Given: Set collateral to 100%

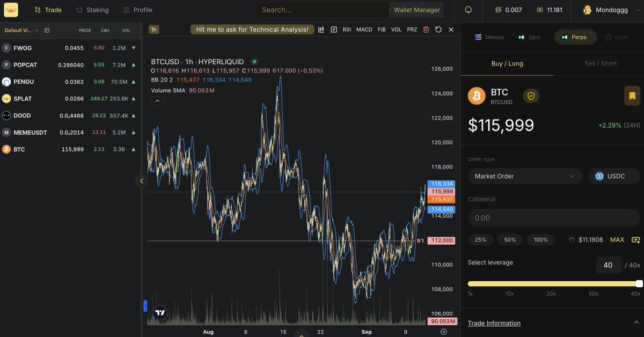Looking at the screenshot, I should (541, 240).
